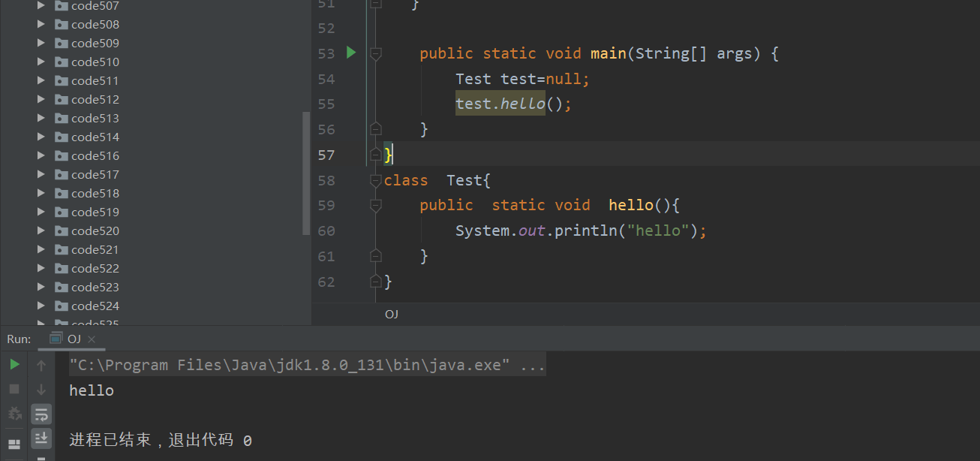Expand the code514 folder arrow
This screenshot has width=980, height=461.
[x=41, y=137]
